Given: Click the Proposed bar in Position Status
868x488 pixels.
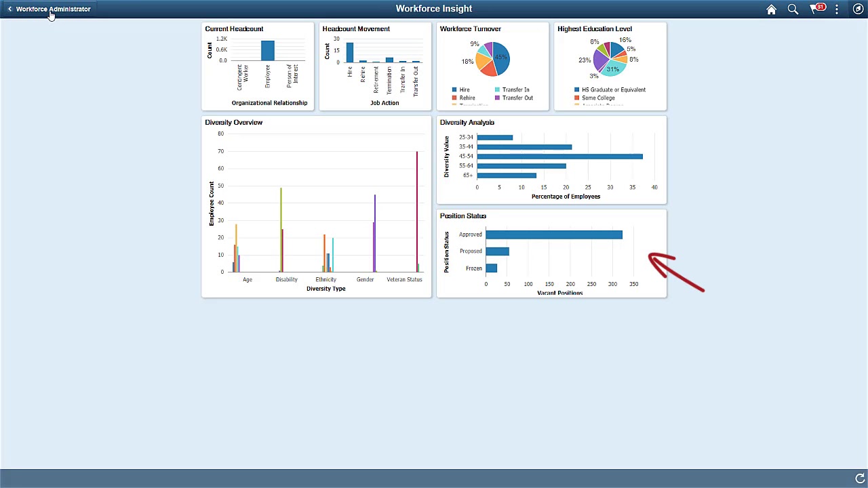Looking at the screenshot, I should (497, 251).
